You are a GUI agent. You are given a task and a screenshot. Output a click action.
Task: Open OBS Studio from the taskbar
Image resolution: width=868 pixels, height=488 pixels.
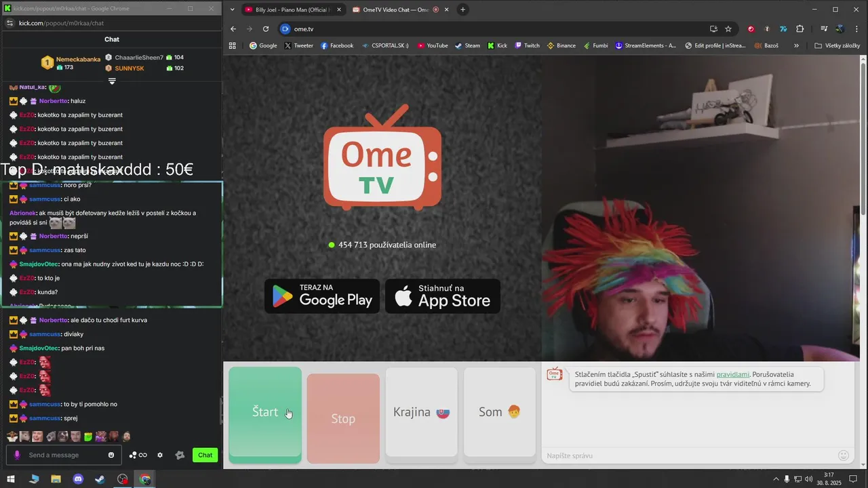coord(122,479)
